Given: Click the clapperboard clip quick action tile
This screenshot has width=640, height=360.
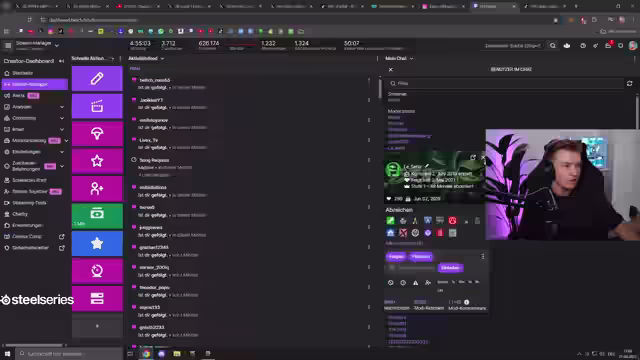Looking at the screenshot, I should pyautogui.click(x=97, y=106).
